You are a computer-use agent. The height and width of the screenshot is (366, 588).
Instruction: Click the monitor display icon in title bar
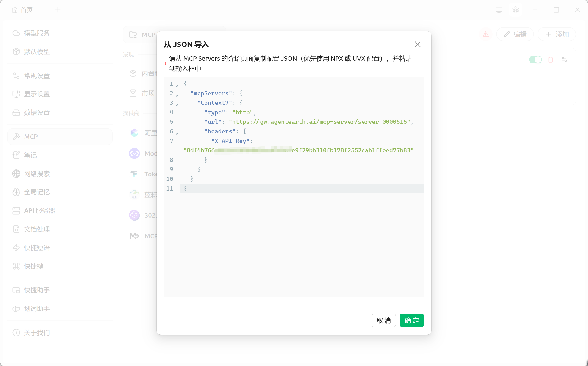(x=499, y=10)
